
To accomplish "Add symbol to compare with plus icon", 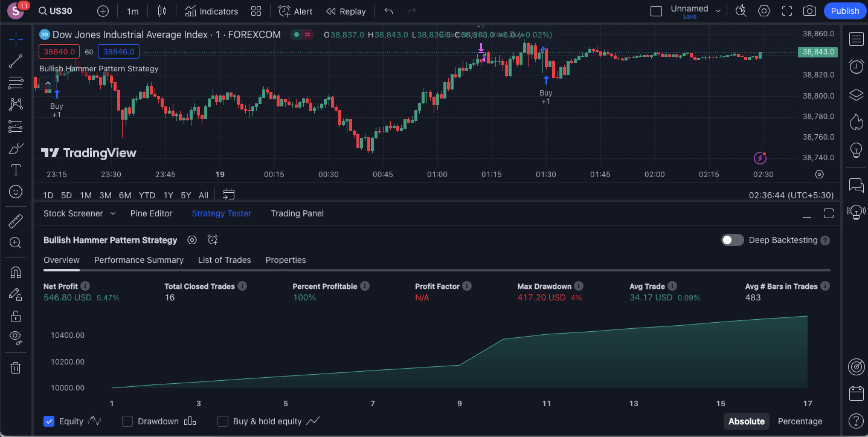I will coord(103,11).
